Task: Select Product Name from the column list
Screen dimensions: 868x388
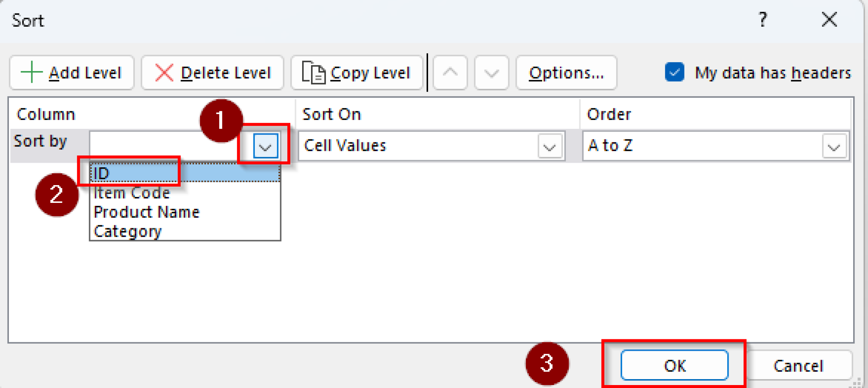Action: pyautogui.click(x=147, y=211)
